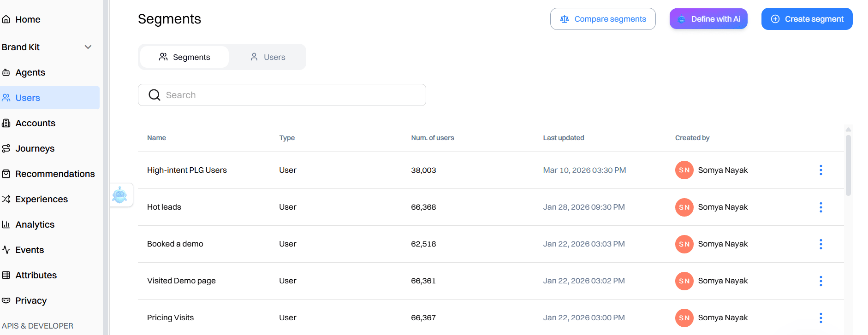Switch to the Users tab
868x335 pixels.
pyautogui.click(x=268, y=57)
